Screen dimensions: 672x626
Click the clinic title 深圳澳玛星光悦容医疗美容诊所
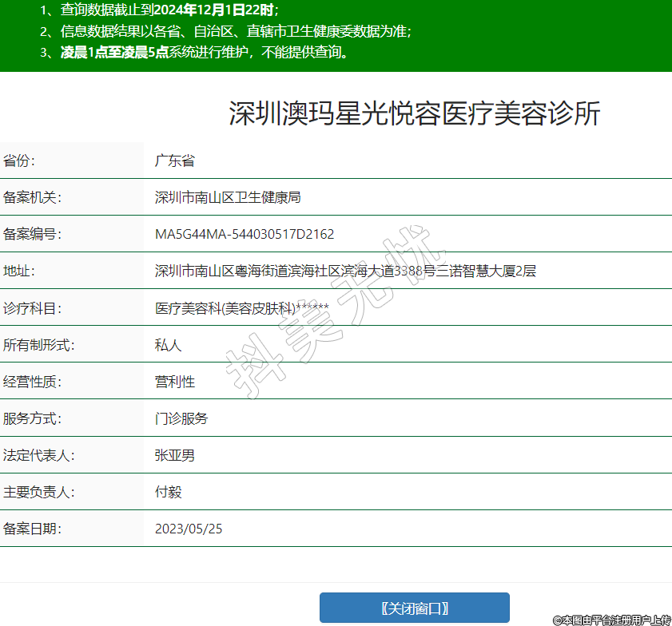tap(414, 114)
